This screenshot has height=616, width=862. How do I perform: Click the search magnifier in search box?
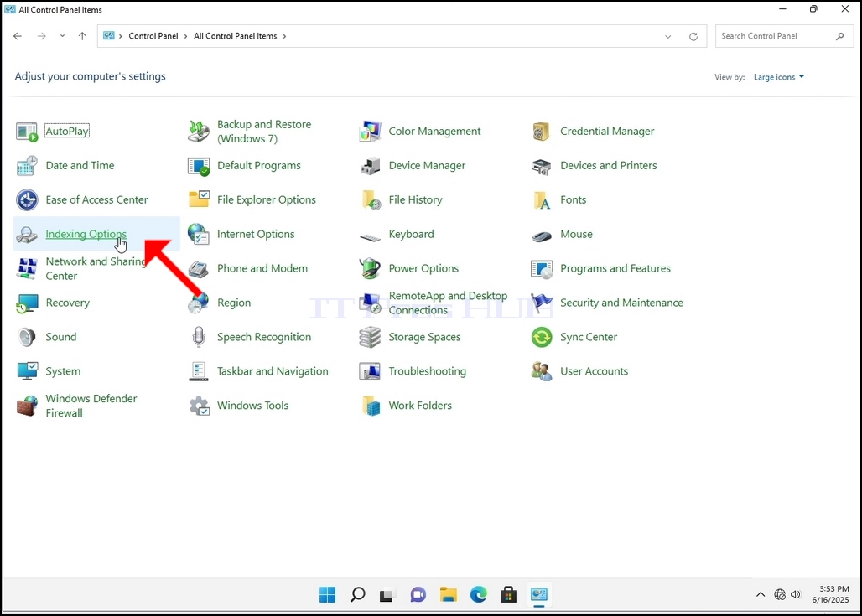click(x=839, y=36)
